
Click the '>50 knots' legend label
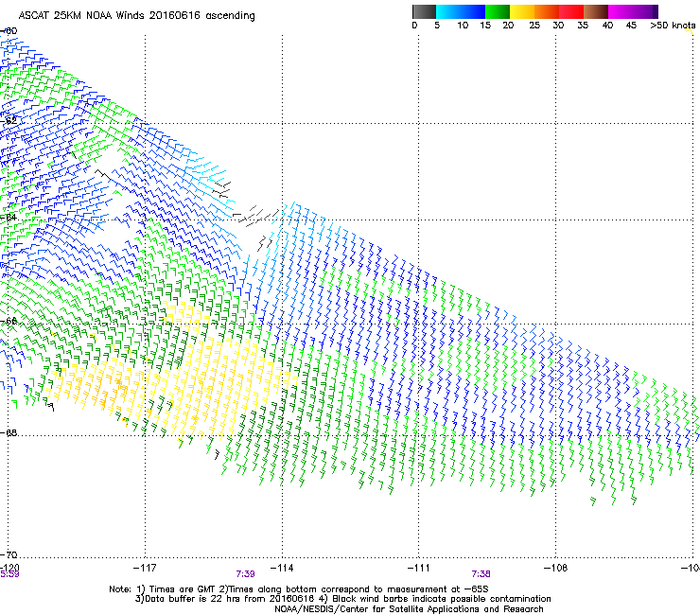[x=673, y=26]
